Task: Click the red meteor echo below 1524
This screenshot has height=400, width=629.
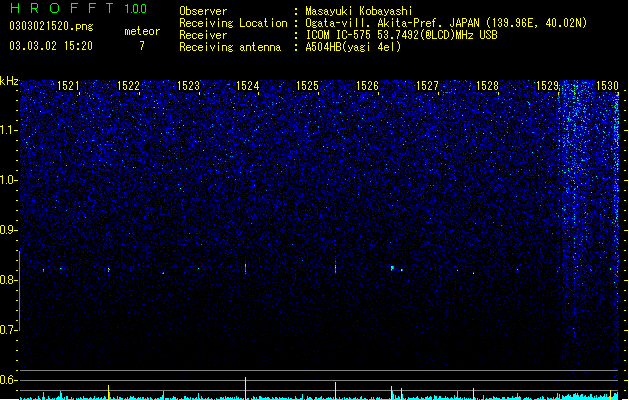Action: tap(246, 268)
